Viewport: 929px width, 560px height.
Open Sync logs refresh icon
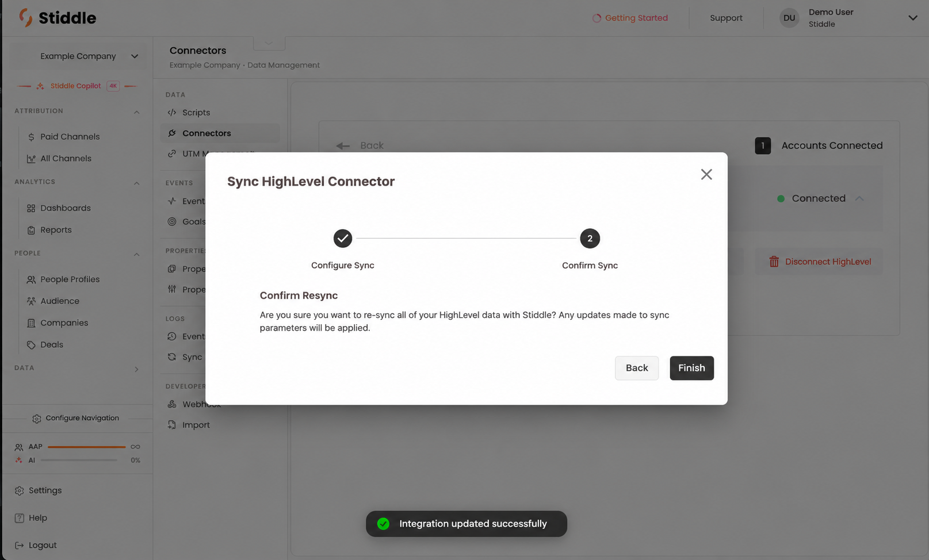click(x=171, y=357)
